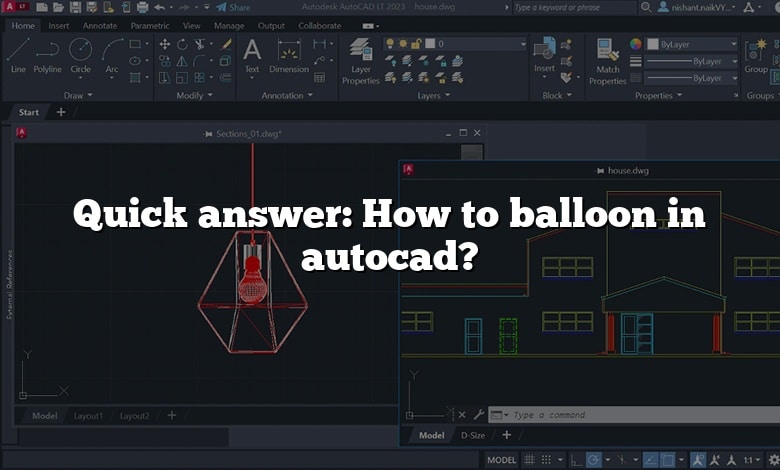
Task: Click the Share button
Action: pos(234,7)
